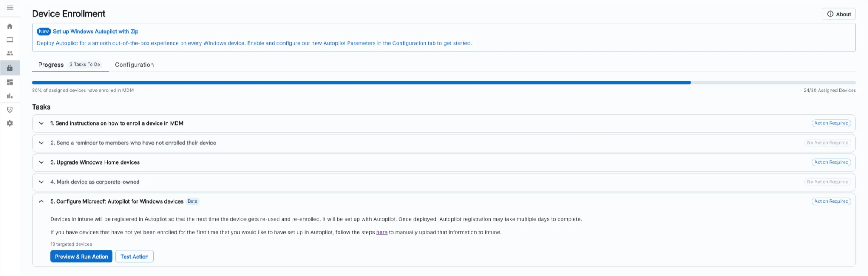The width and height of the screenshot is (868, 276).
Task: Expand task 4 Mark device as corporate-owned
Action: [x=41, y=182]
